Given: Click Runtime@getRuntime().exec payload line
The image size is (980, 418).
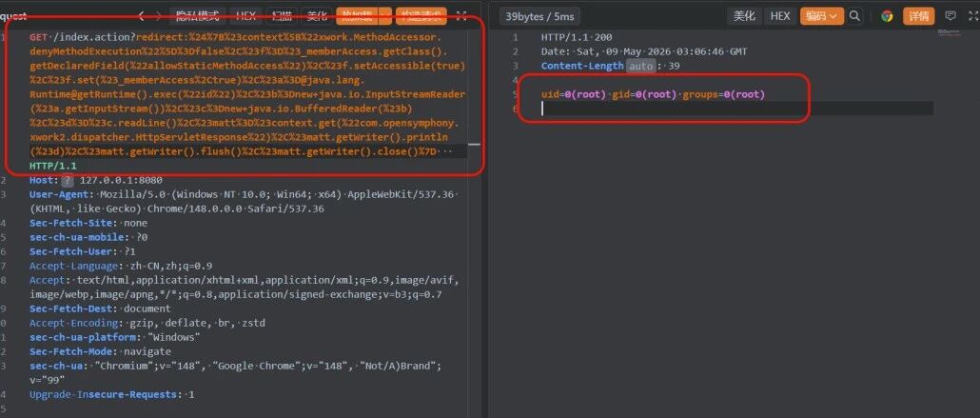Looking at the screenshot, I should [247, 94].
